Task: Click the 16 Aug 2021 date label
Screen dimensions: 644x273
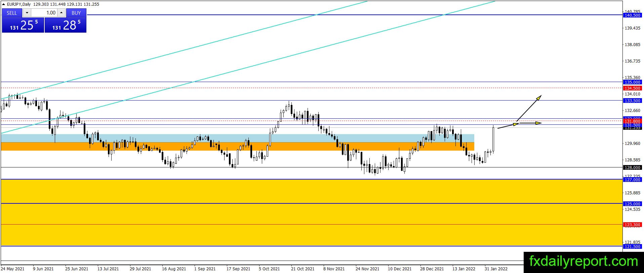Action: click(174, 269)
